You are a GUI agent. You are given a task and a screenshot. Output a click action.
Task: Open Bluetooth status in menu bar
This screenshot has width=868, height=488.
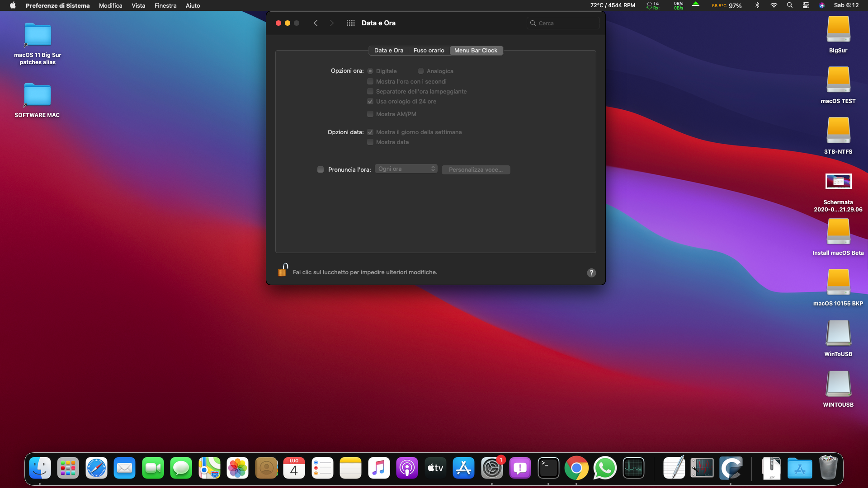coord(757,5)
